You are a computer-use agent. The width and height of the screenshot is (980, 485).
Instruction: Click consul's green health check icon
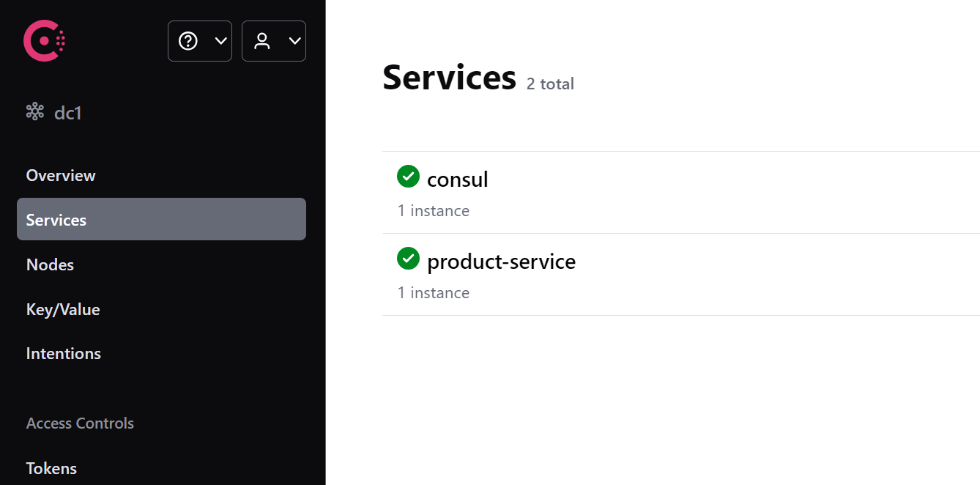tap(408, 177)
